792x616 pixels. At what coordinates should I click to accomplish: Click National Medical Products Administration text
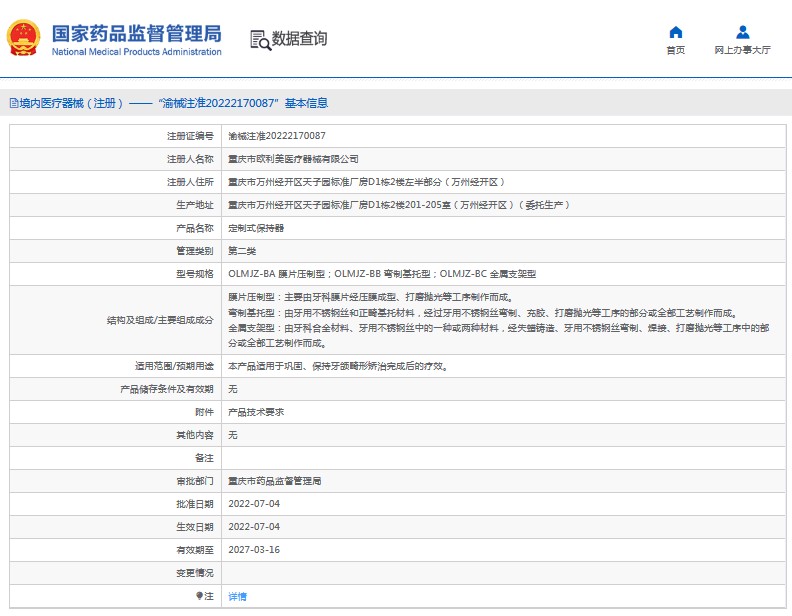point(136,52)
